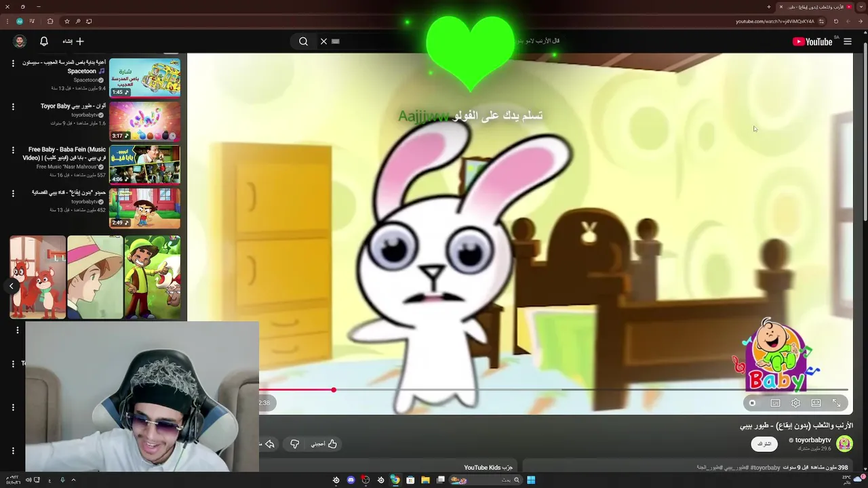The width and height of the screenshot is (868, 488).
Task: Open options menu for the 2:49 video
Action: click(12, 193)
